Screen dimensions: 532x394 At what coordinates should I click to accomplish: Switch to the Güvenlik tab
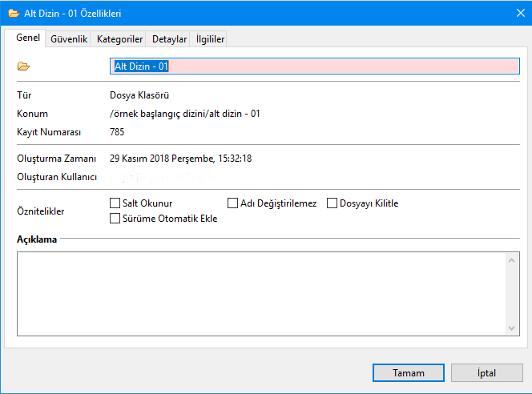69,38
